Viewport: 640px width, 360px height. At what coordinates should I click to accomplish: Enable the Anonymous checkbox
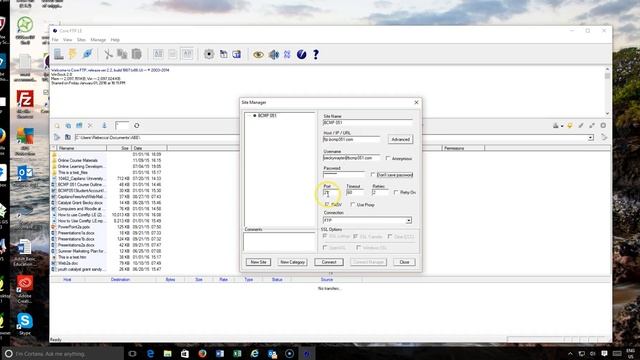point(388,158)
